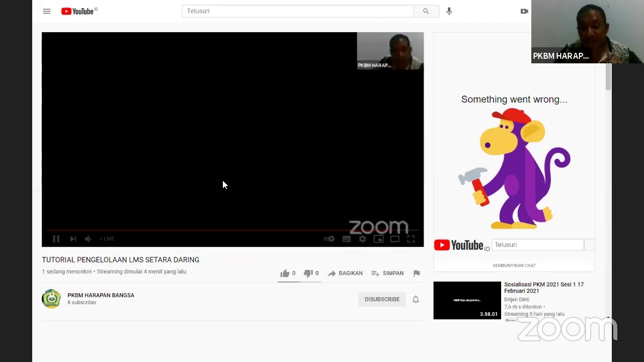This screenshot has height=362, width=644.
Task: Toggle subtitles/captions in player
Action: coord(347,239)
